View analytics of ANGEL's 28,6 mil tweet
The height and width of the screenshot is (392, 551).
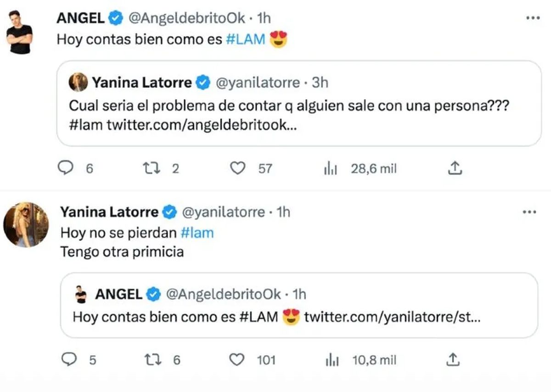[x=331, y=169]
